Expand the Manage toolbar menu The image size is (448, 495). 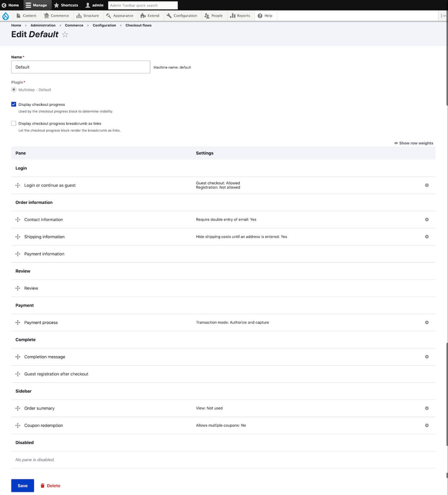[x=37, y=5]
